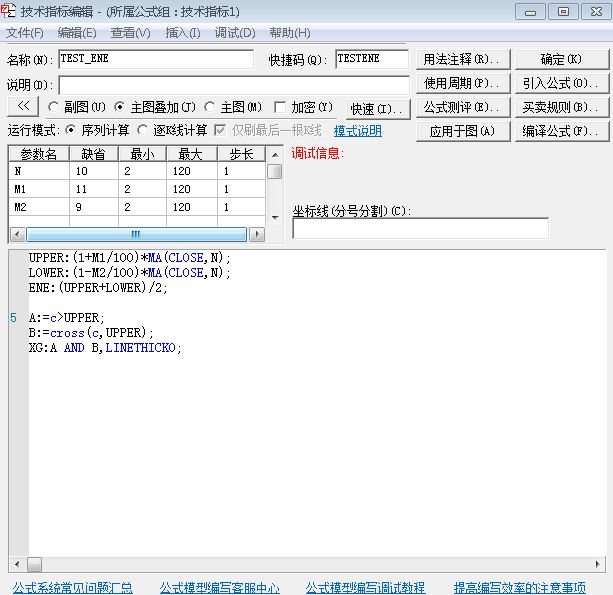Open the 调试 menu
The width and height of the screenshot is (613, 595).
point(235,33)
